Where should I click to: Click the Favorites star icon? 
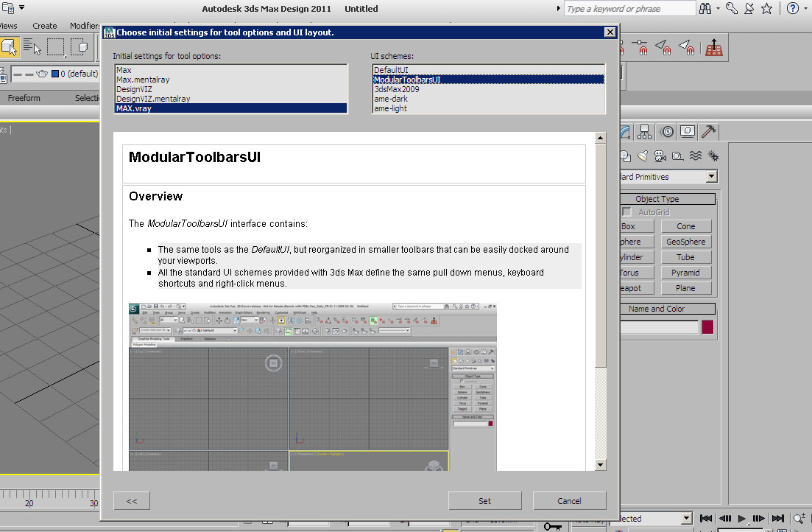pos(767,8)
